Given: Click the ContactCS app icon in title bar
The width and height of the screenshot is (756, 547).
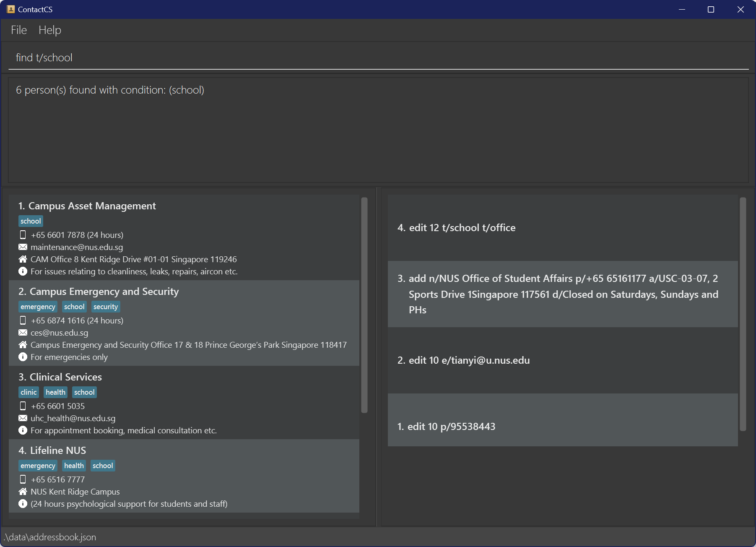Looking at the screenshot, I should click(x=11, y=9).
